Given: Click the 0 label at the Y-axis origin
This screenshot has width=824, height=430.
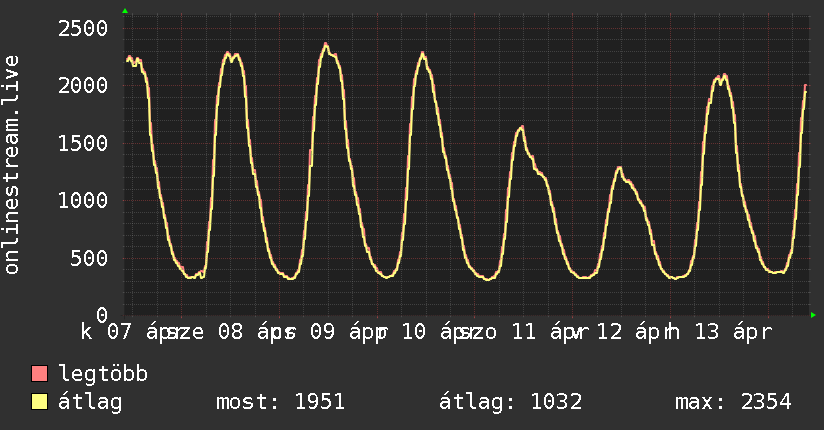Looking at the screenshot, I should tap(102, 314).
